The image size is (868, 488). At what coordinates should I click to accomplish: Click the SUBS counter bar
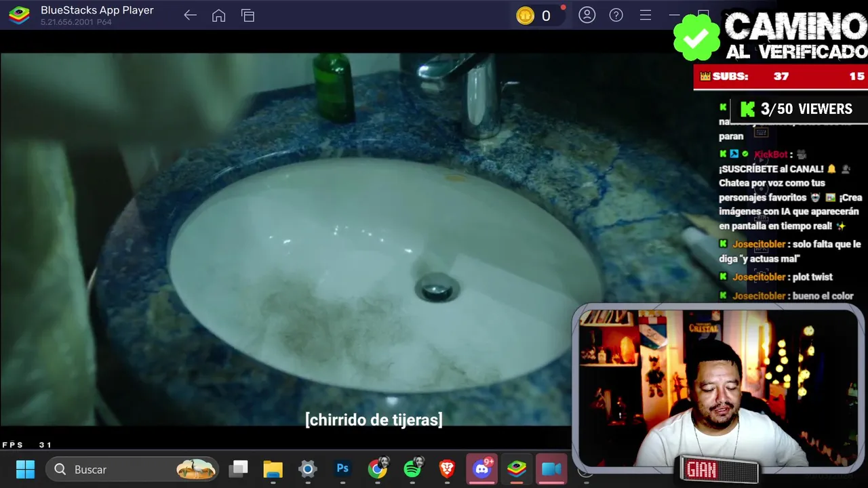tap(781, 77)
